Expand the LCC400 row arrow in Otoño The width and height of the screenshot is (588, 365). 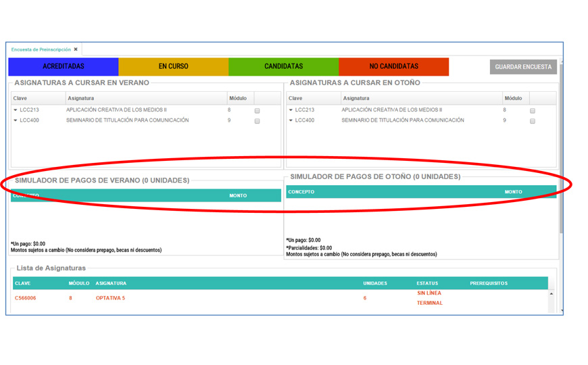(291, 121)
